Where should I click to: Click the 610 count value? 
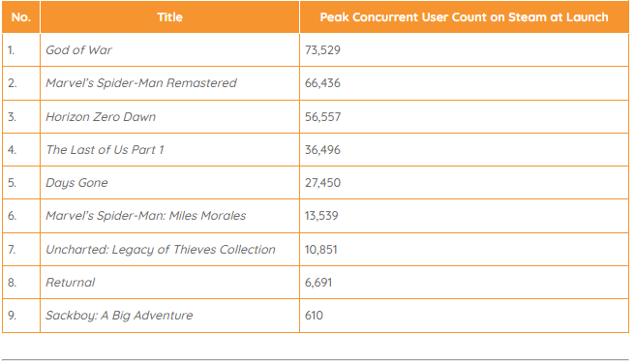click(314, 316)
